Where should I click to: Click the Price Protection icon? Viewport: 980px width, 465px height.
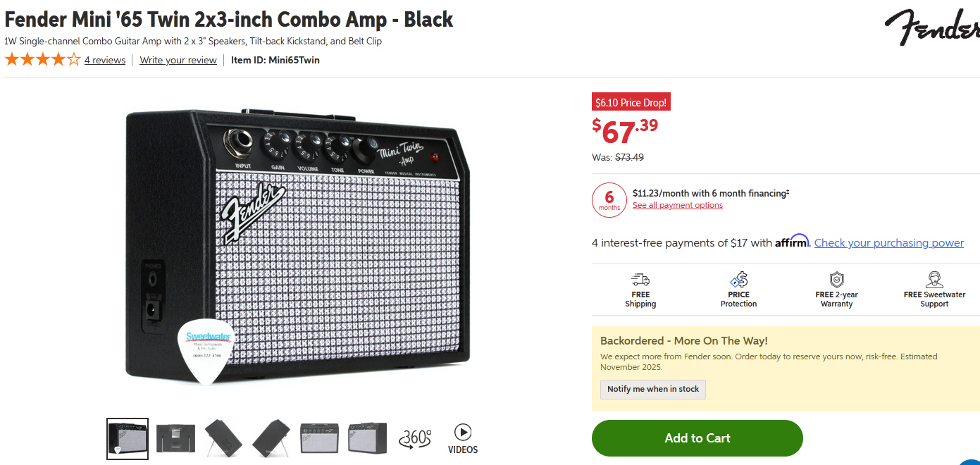(x=738, y=280)
